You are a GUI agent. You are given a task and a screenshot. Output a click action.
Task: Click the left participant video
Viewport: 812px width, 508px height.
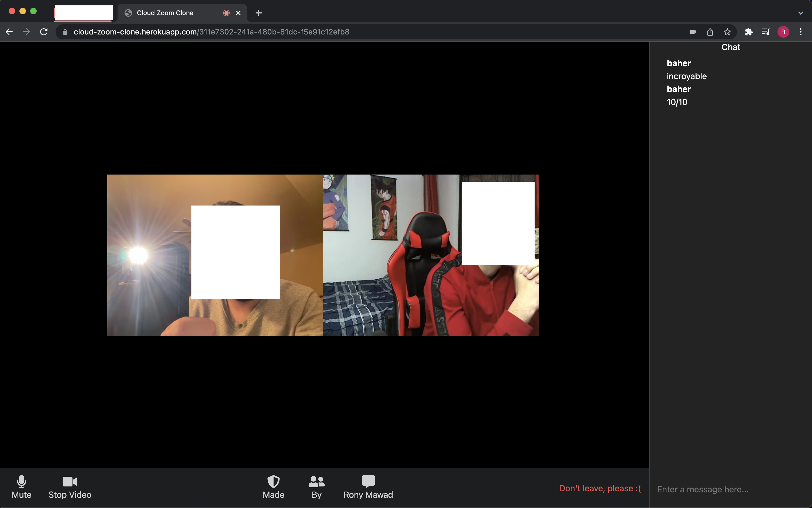point(215,255)
